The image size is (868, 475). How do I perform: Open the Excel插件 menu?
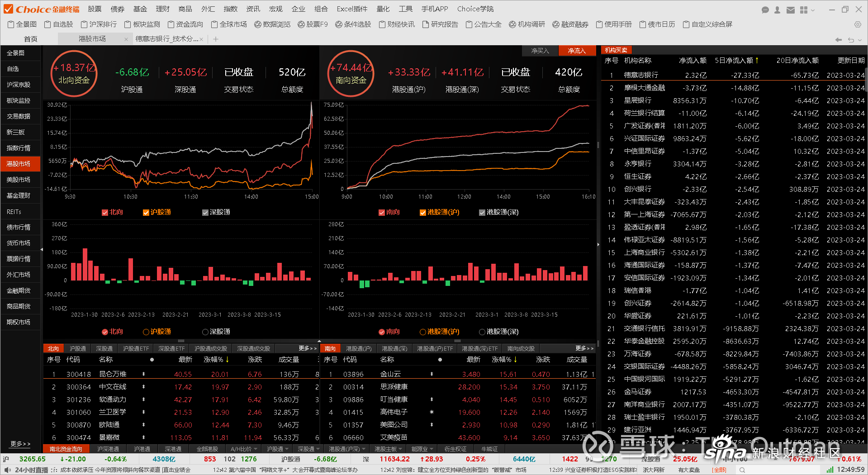click(x=352, y=9)
